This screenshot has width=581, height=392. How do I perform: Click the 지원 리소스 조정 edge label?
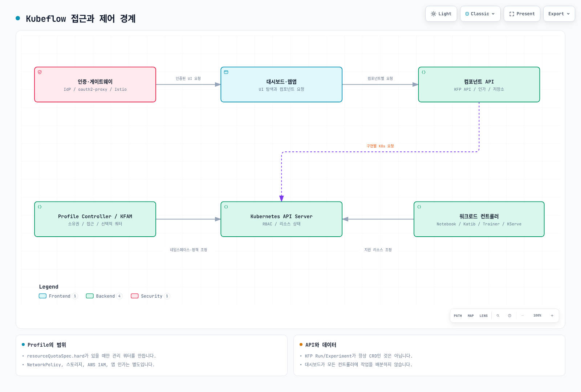tap(378, 250)
